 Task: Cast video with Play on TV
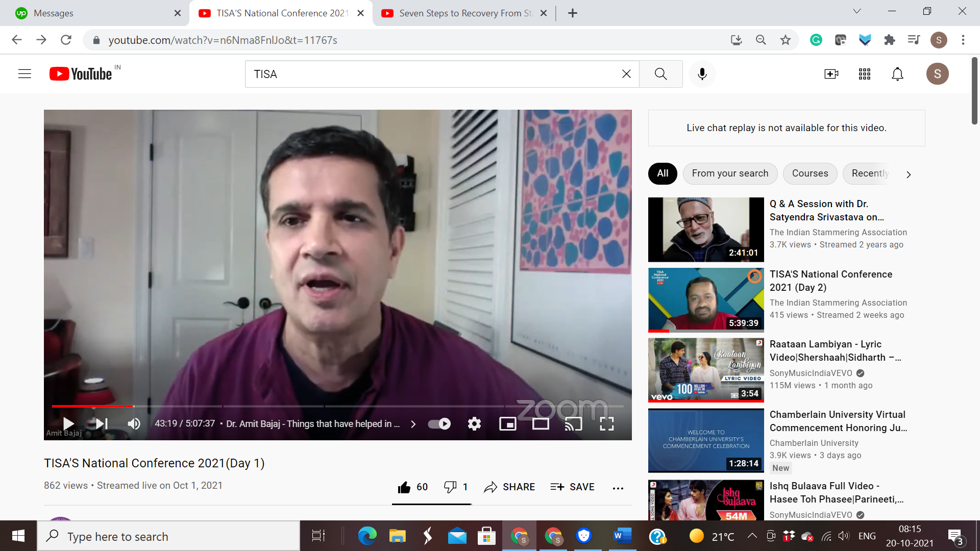point(573,423)
